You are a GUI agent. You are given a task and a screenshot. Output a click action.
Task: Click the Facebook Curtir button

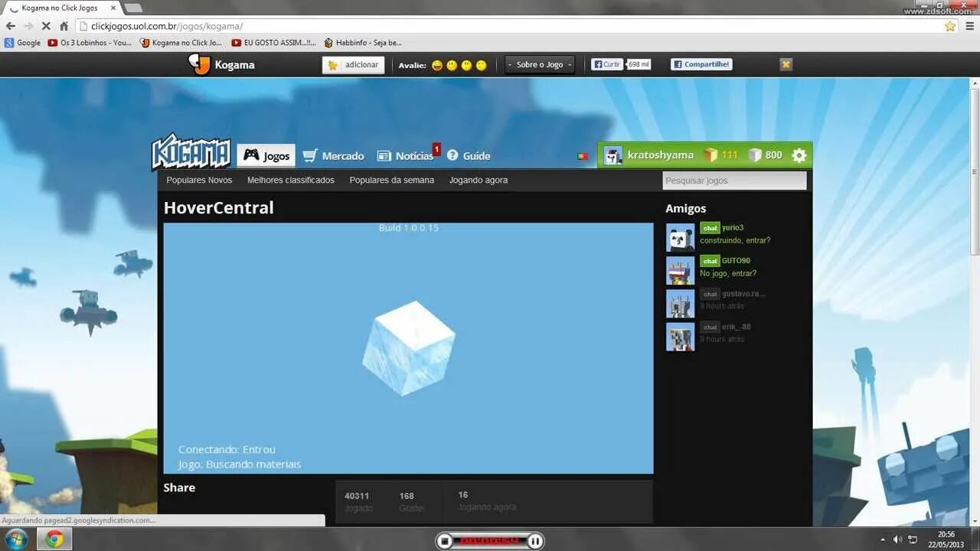point(607,64)
